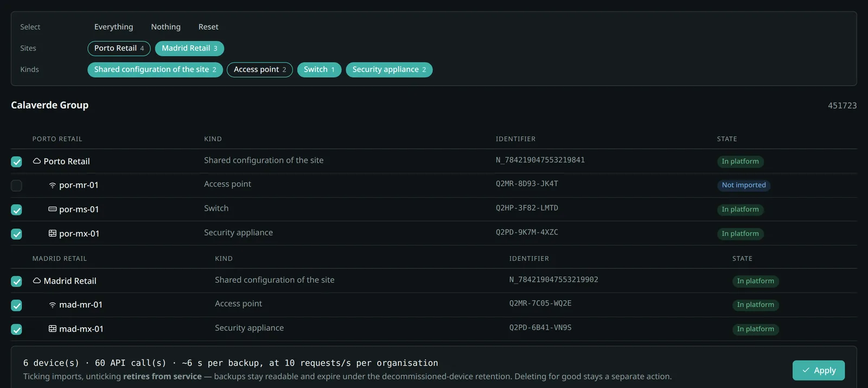Click the MADRID RETAIL column header

pos(60,259)
